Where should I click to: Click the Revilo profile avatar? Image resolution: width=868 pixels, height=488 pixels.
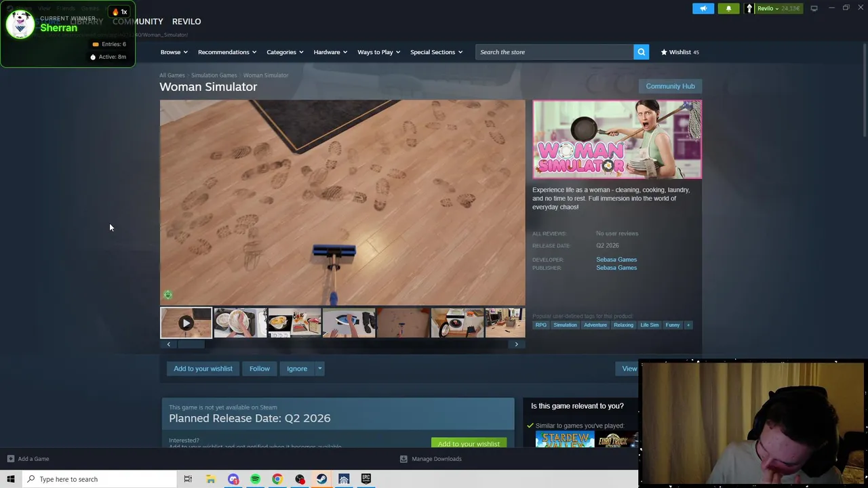tap(749, 8)
